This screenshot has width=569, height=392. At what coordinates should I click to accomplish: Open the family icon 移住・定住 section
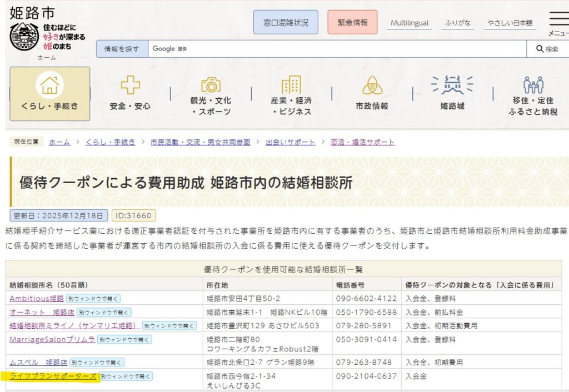coord(533,85)
